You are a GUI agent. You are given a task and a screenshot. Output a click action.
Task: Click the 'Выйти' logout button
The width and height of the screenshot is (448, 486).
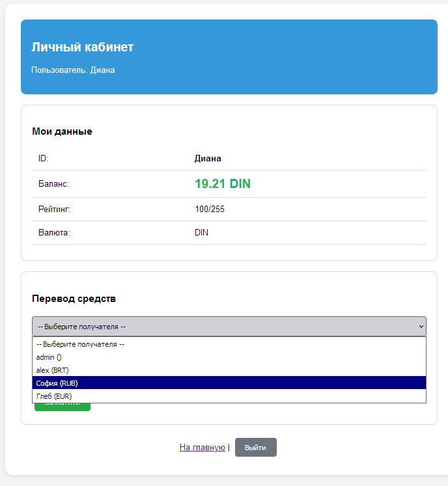pos(255,448)
